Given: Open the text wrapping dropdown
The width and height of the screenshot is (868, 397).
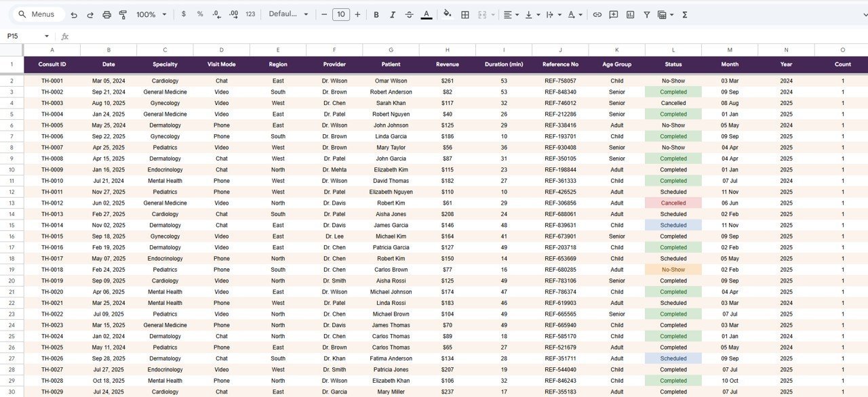Looking at the screenshot, I should [x=553, y=14].
